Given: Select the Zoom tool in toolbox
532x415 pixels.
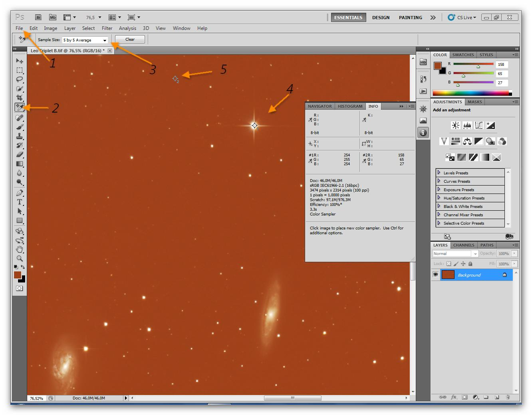Looking at the screenshot, I should tap(19, 259).
